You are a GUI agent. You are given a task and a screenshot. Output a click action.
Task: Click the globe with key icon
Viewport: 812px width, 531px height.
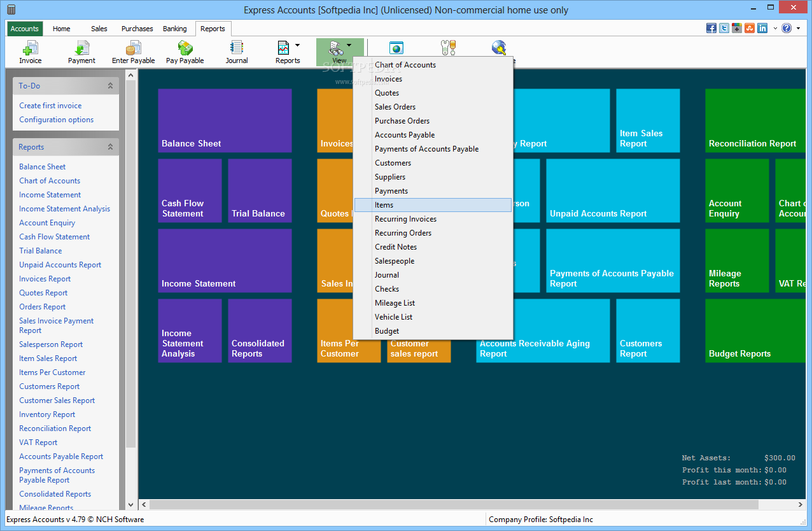click(x=500, y=48)
